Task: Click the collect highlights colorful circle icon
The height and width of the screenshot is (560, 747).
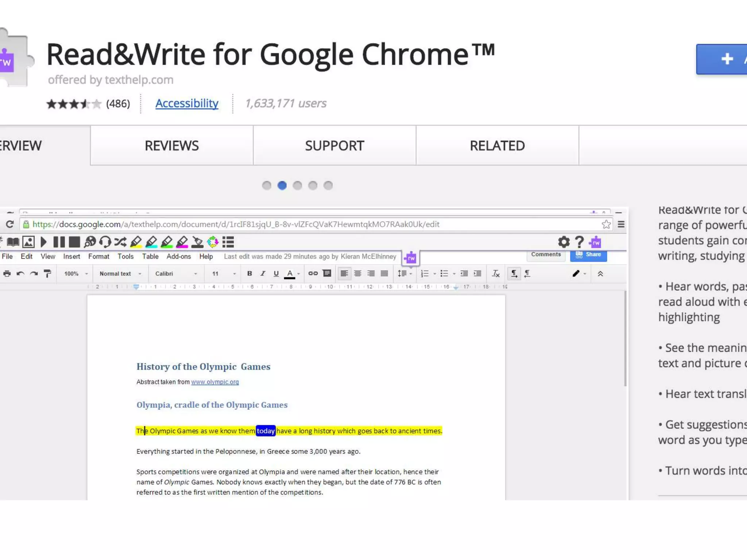Action: coord(213,242)
